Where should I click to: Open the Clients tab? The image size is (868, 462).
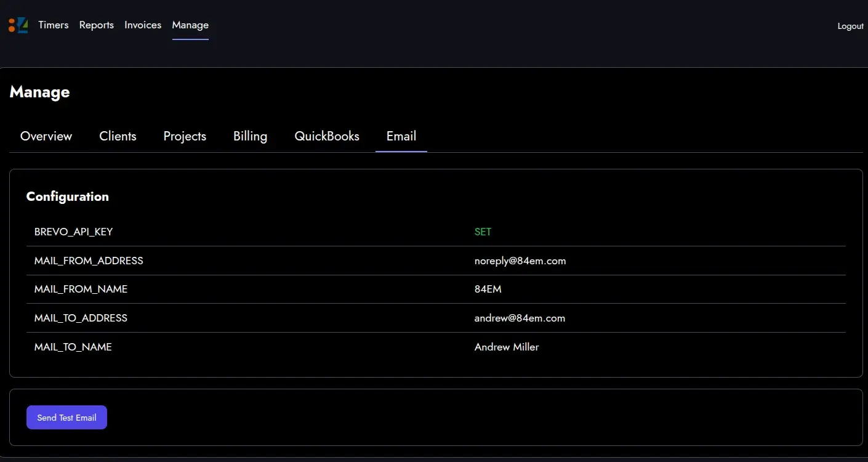tap(118, 136)
